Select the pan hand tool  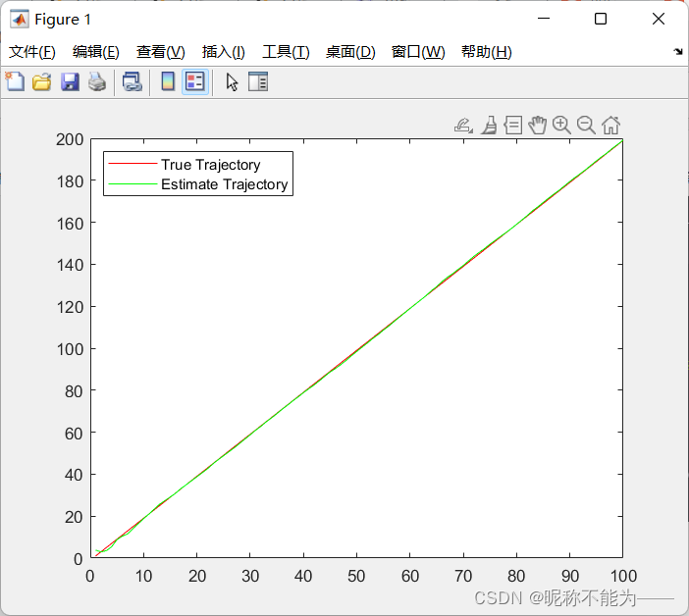click(537, 126)
